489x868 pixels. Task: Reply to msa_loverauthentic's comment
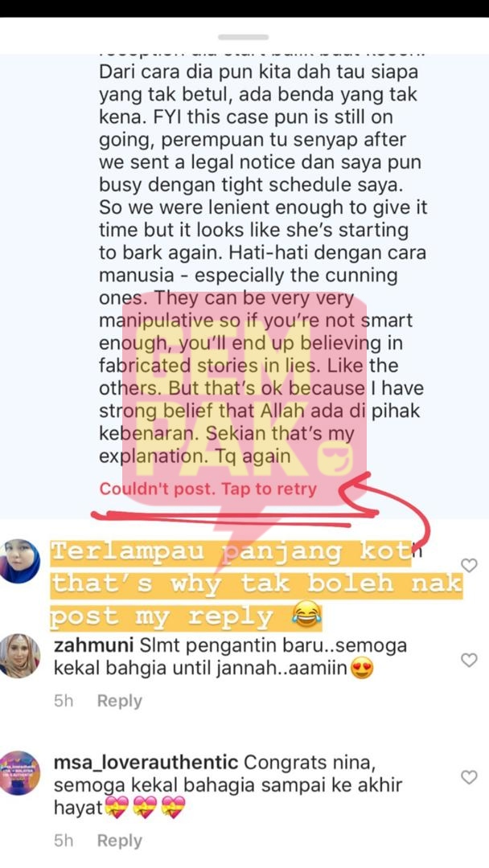pos(120,841)
